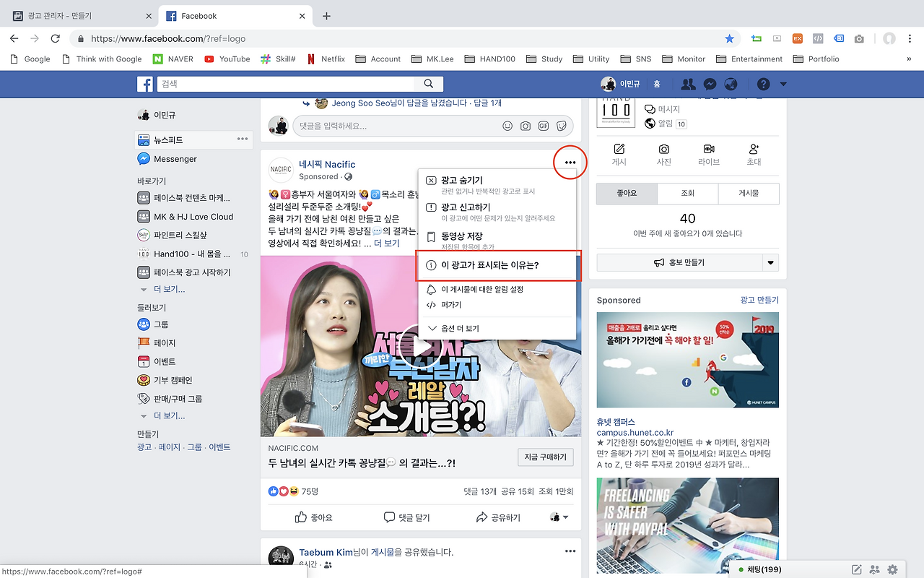
Task: Click the 광고 만들기 link
Action: pos(759,300)
